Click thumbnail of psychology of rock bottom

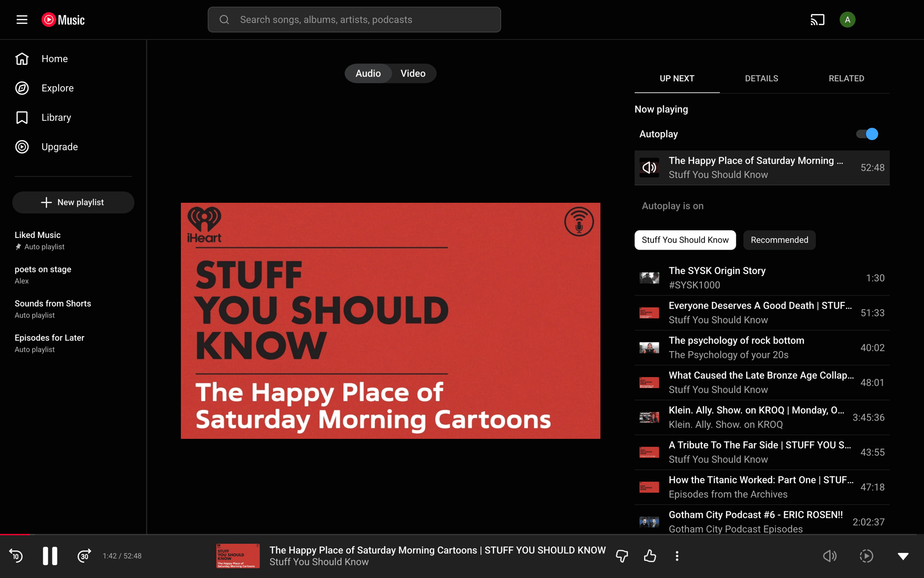(x=649, y=348)
